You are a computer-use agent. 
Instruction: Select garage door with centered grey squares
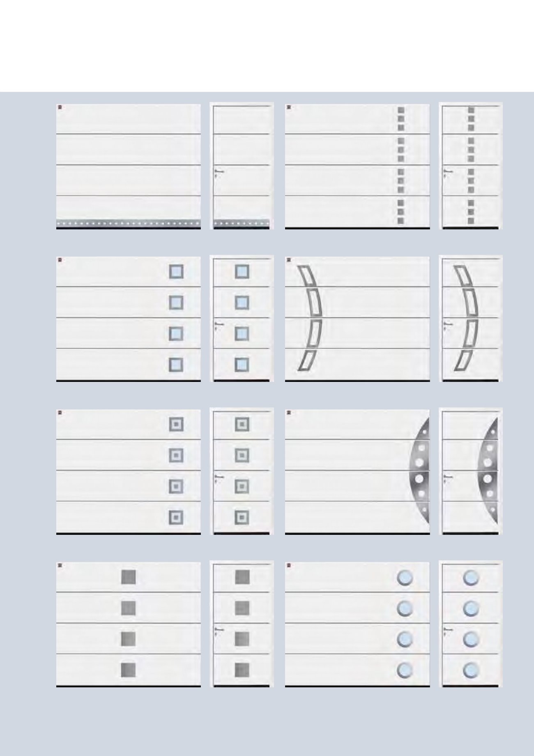pos(129,625)
